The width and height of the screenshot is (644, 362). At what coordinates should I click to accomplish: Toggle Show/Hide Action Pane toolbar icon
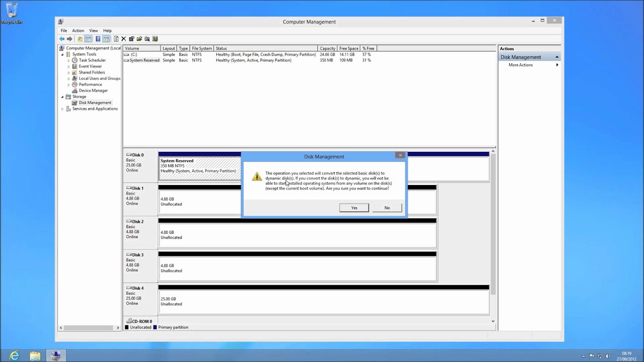pyautogui.click(x=106, y=39)
